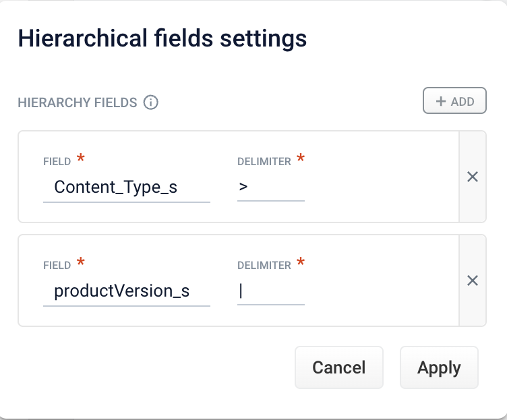Click DELIMITER label above '>' input
Viewport: 507px width, 420px height.
(264, 162)
